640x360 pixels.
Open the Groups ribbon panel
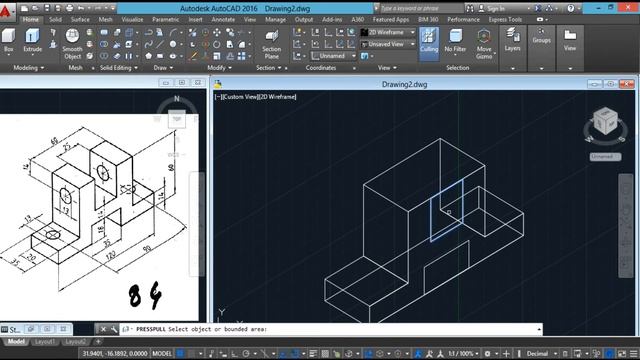pyautogui.click(x=541, y=37)
